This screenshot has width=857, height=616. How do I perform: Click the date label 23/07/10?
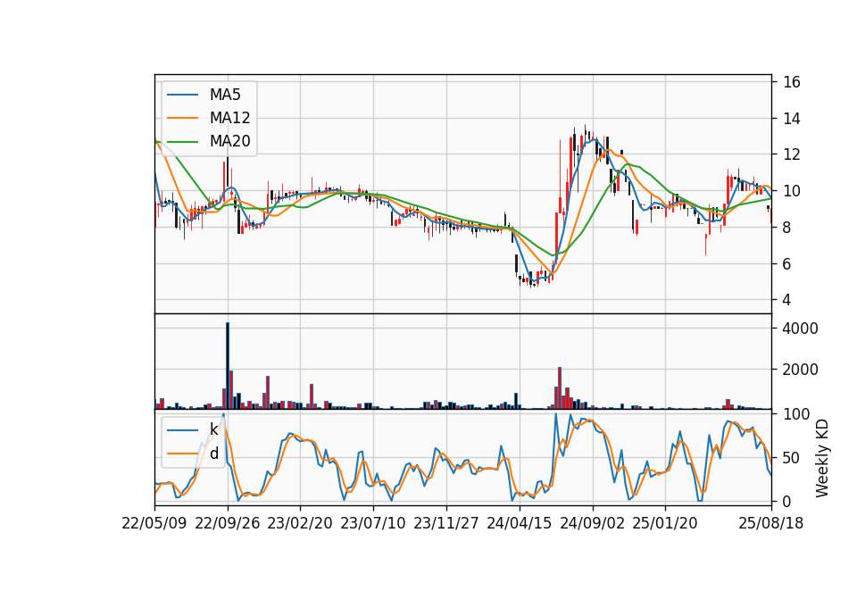373,523
